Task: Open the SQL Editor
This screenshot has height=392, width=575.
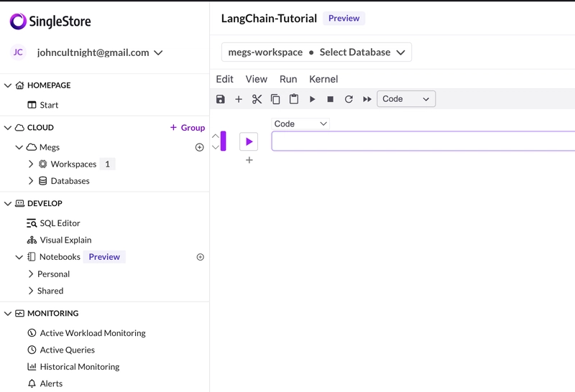Action: 60,223
